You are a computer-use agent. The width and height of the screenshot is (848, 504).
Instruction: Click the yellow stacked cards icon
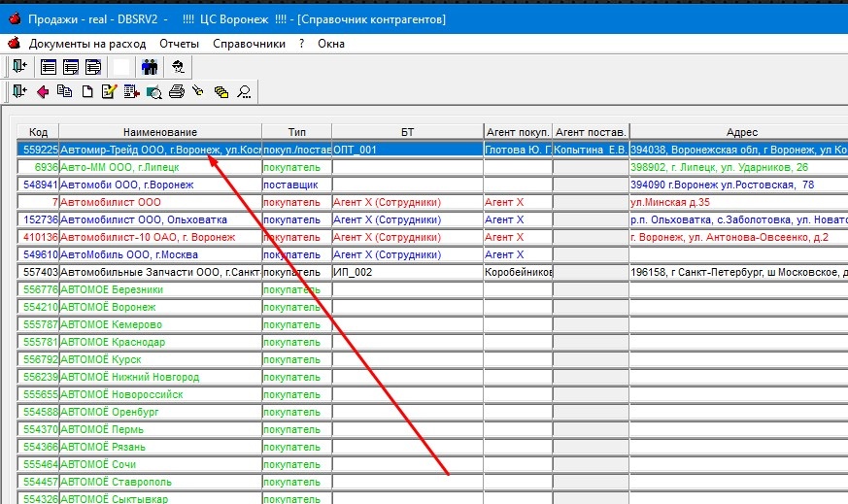pos(221,92)
